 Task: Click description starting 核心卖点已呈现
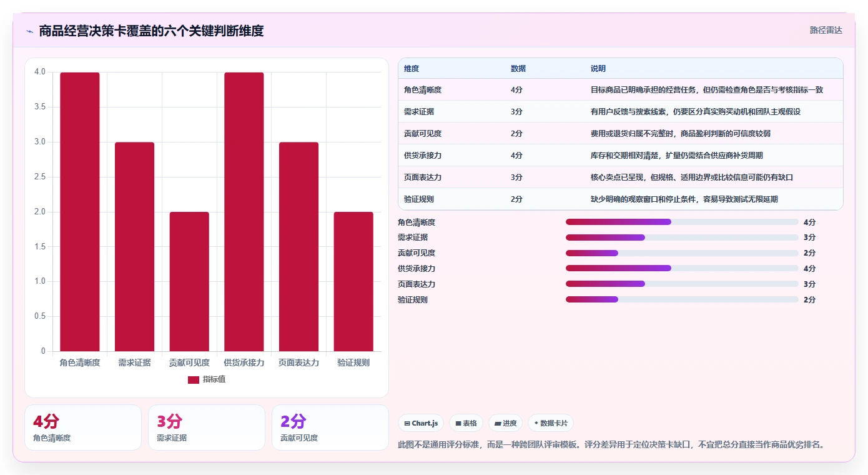pyautogui.click(x=692, y=177)
